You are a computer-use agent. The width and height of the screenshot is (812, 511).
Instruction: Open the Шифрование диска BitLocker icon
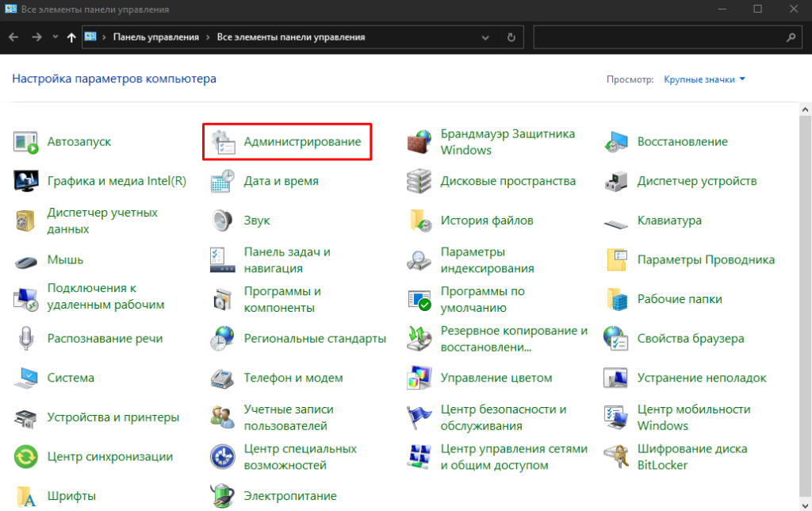pyautogui.click(x=615, y=456)
